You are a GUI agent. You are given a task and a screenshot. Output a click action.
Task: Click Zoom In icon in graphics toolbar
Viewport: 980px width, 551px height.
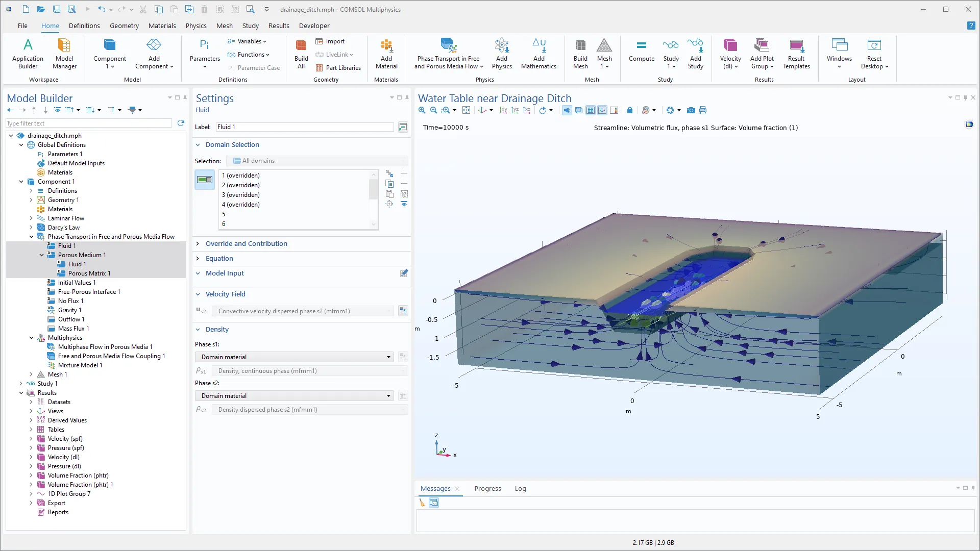click(x=422, y=110)
